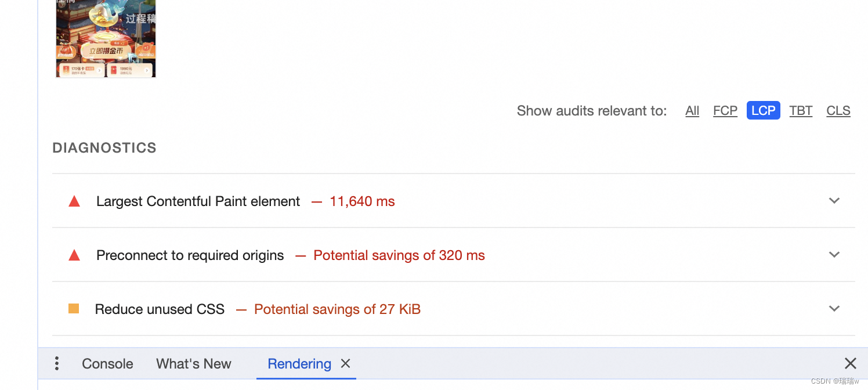Expand the Reduce unused CSS chevron
Image resolution: width=868 pixels, height=390 pixels.
(x=834, y=309)
